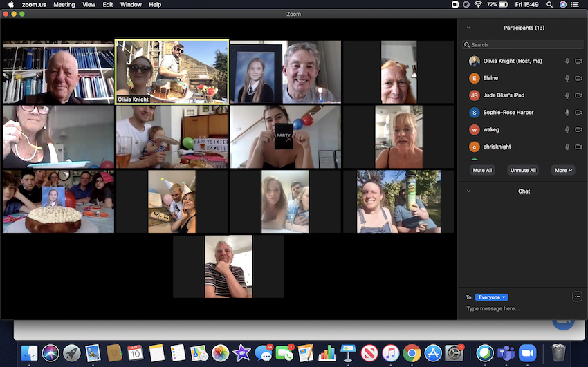588x367 pixels.
Task: Toggle chrisknight's microphone icon
Action: point(567,147)
